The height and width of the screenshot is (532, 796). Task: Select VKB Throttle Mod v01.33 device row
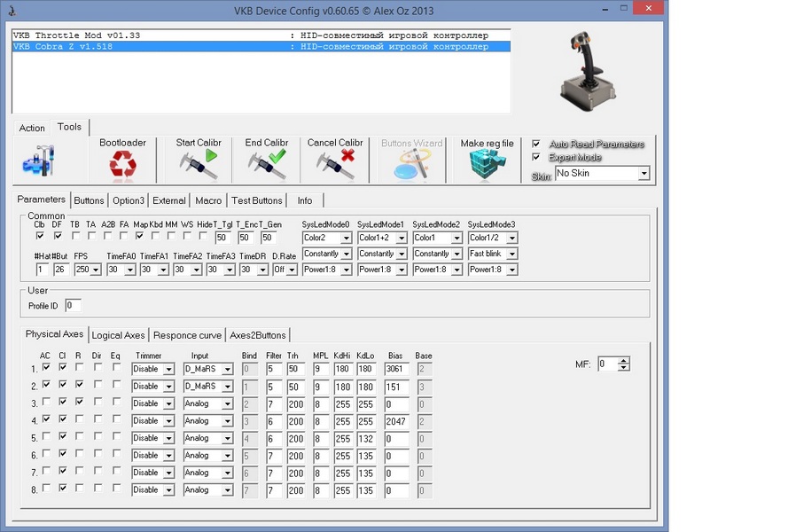click(x=261, y=35)
